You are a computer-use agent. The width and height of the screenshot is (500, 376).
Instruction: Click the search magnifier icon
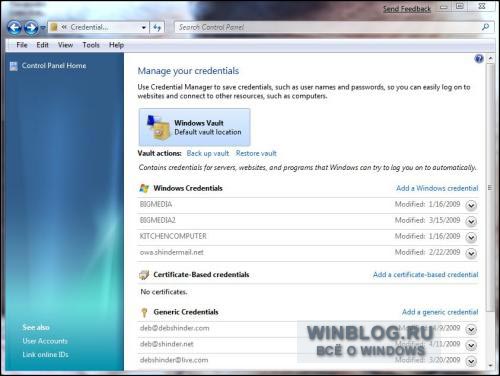pos(485,27)
